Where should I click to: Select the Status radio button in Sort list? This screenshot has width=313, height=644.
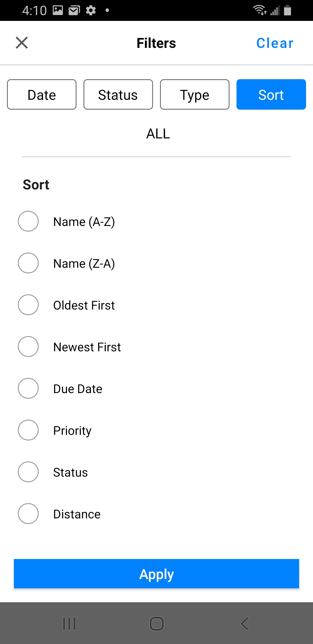[x=28, y=472]
